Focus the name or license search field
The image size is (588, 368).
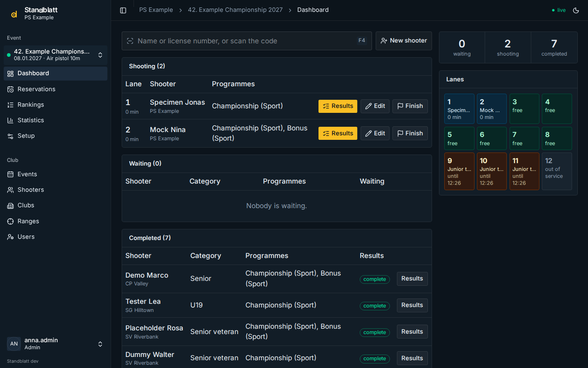(x=247, y=41)
